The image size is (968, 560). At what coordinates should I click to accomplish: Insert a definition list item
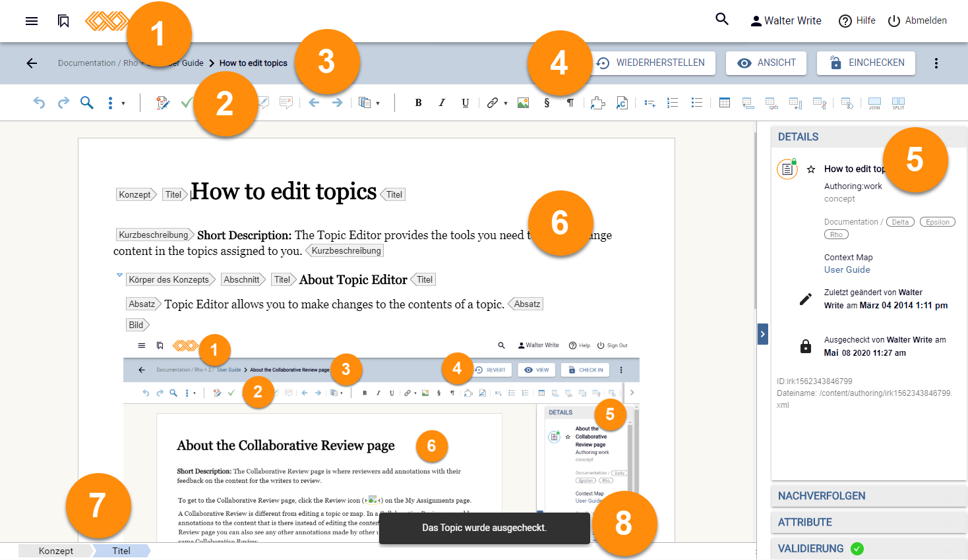point(650,103)
